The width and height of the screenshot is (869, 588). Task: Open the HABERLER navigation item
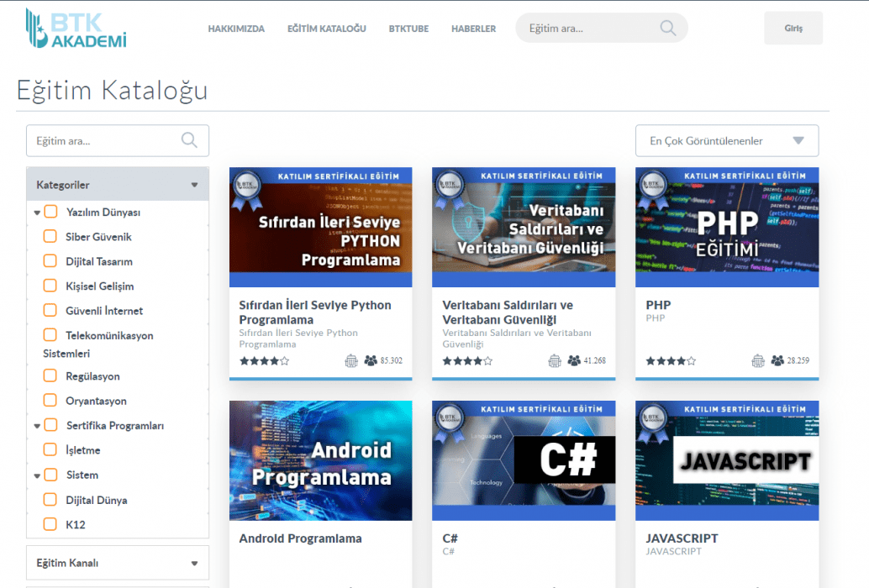point(473,29)
